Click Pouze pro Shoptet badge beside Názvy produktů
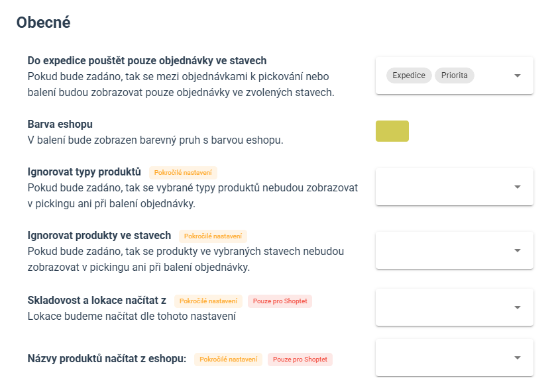Image resolution: width=552 pixels, height=392 pixels. [x=300, y=360]
